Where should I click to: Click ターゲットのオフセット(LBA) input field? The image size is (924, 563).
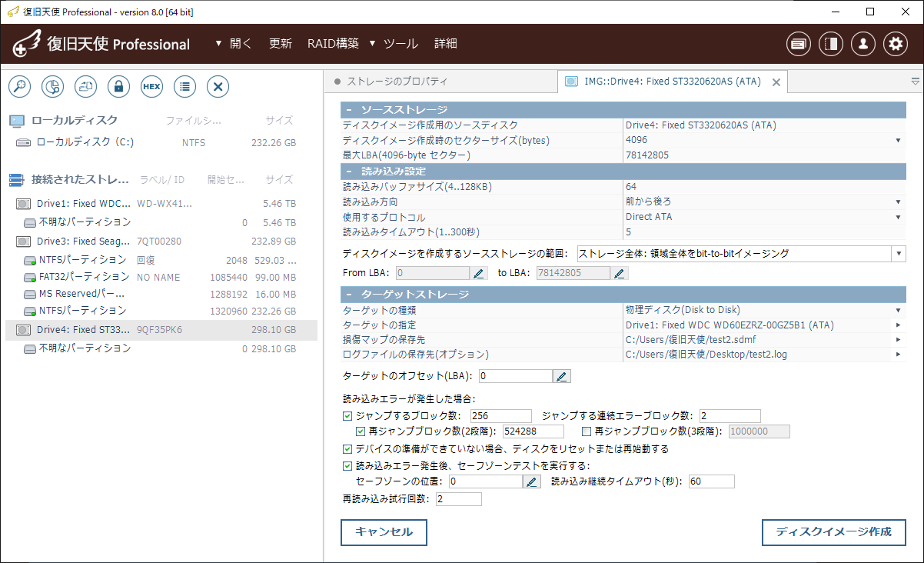(516, 376)
